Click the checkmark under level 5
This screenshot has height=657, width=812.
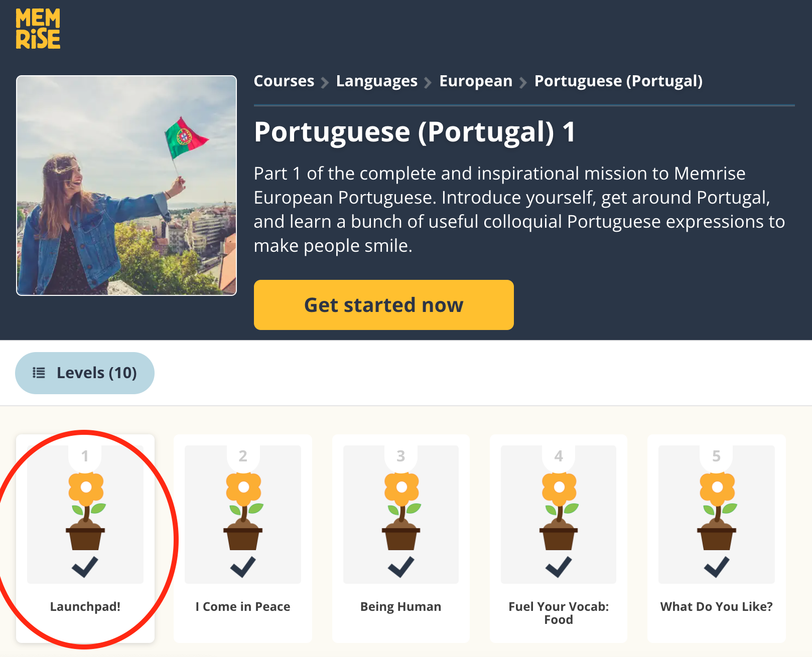717,567
